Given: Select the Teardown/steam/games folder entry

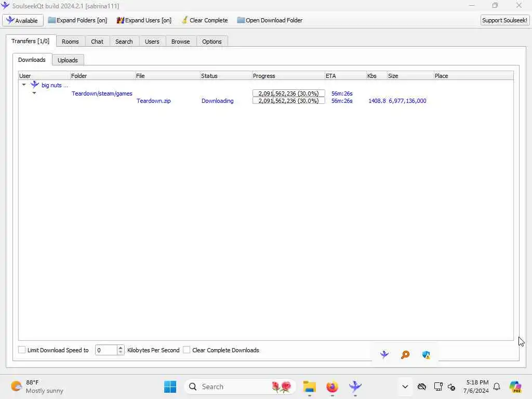Looking at the screenshot, I should [102, 94].
